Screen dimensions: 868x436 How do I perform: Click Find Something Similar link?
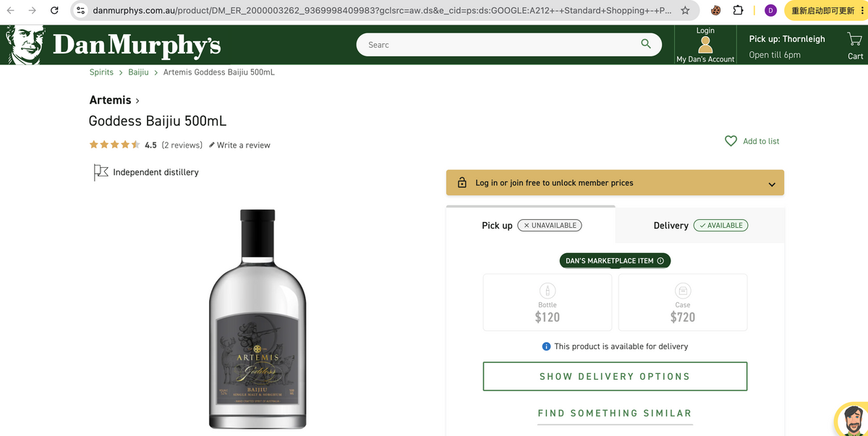[615, 414]
